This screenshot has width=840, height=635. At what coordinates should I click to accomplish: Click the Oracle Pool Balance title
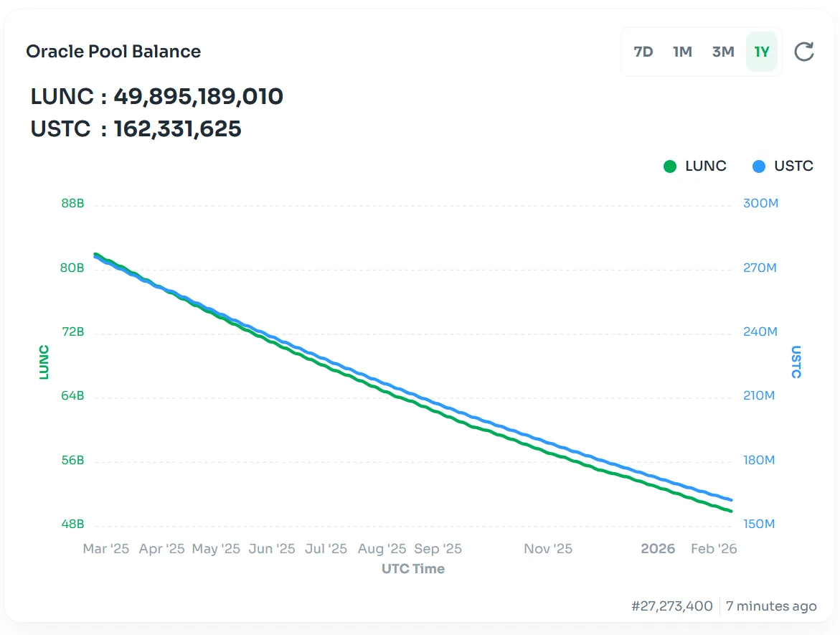pos(113,52)
